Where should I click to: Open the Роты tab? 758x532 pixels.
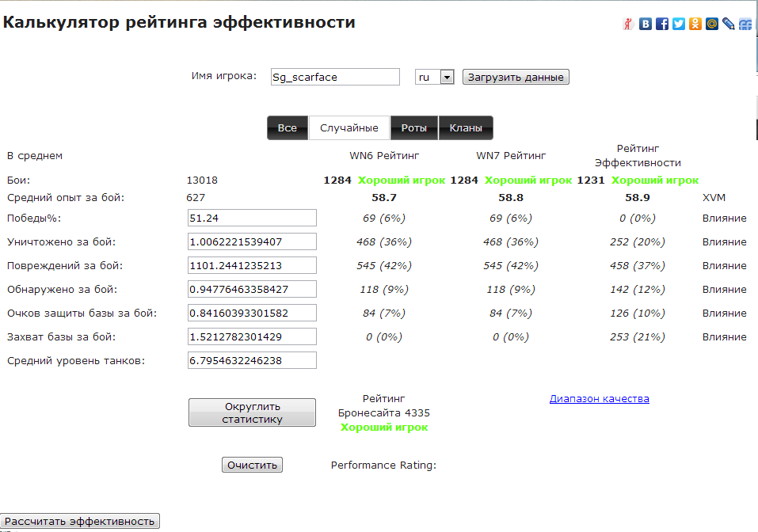coord(413,128)
